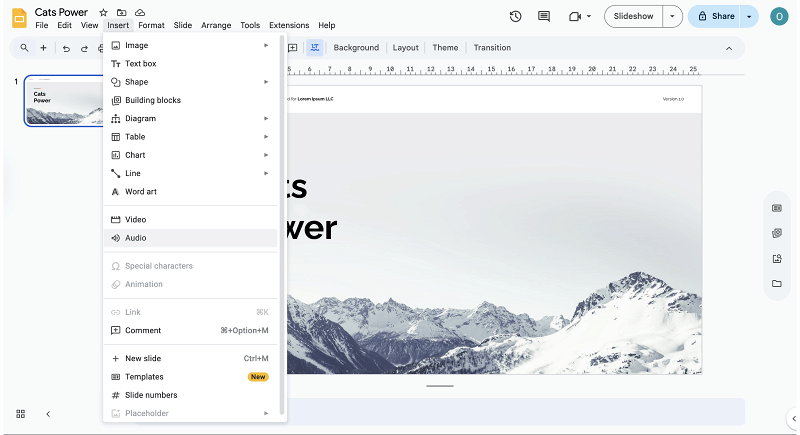This screenshot has width=800, height=435.
Task: Open the Tools menu
Action: tap(250, 25)
